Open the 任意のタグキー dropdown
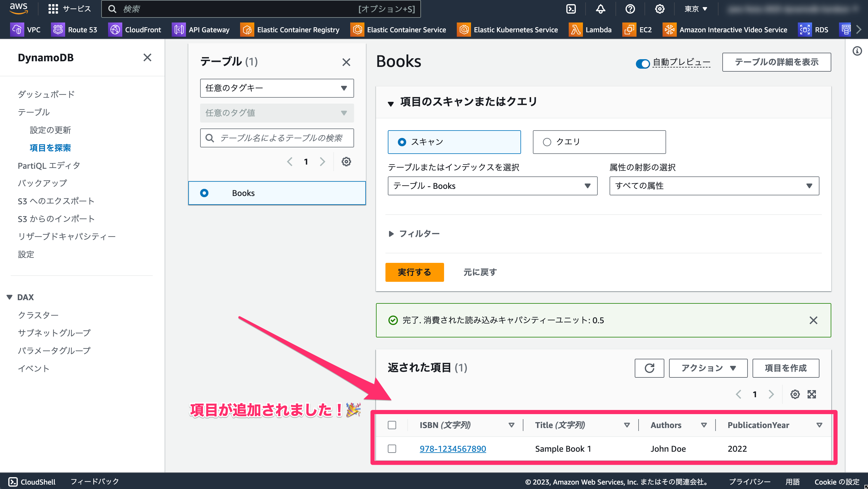 (277, 88)
